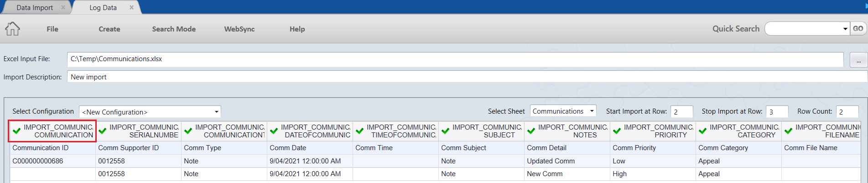Click 0012558 in the Updated Comm row
Viewport: 868px width, 183px height.
click(138, 161)
